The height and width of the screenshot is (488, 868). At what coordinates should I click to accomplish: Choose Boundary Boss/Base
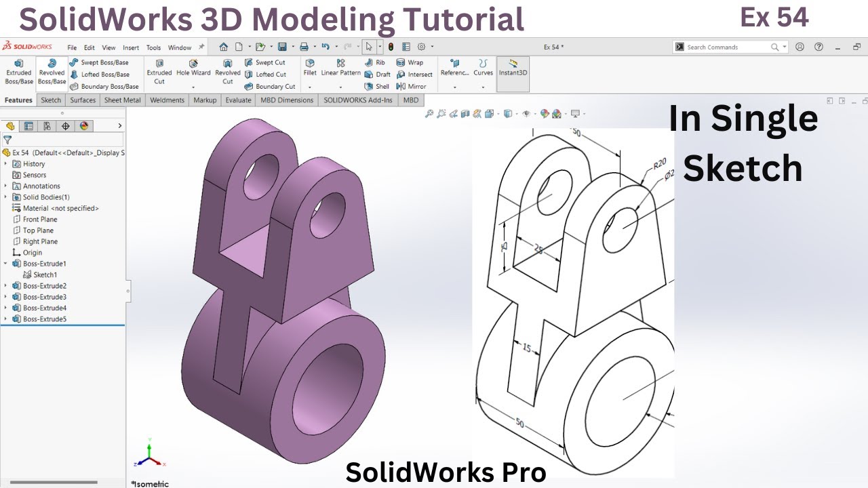(104, 87)
